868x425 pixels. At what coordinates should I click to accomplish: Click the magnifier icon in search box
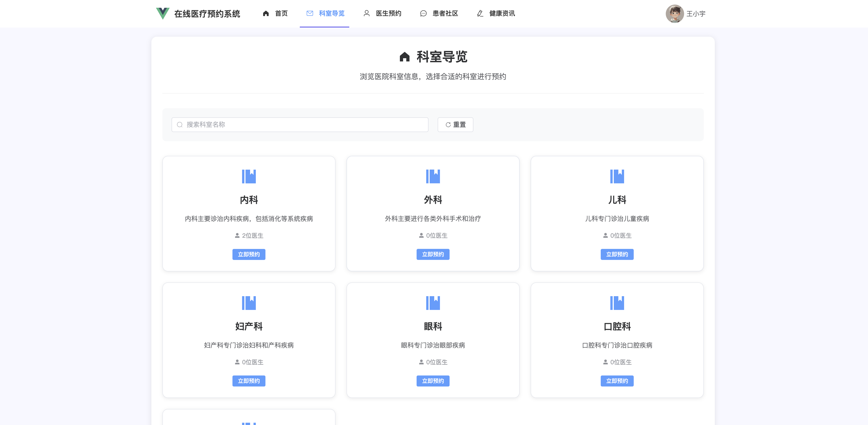click(180, 125)
